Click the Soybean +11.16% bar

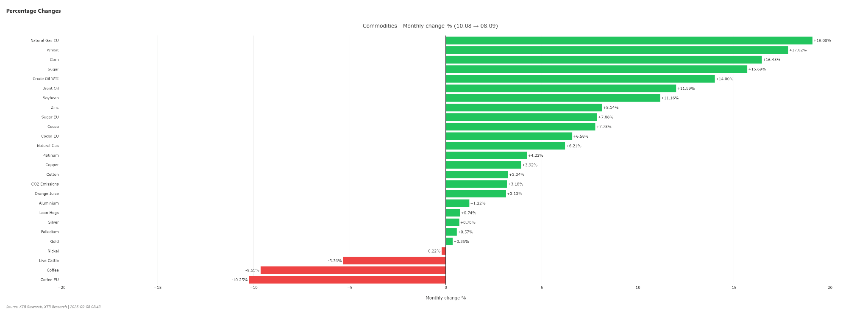click(553, 98)
